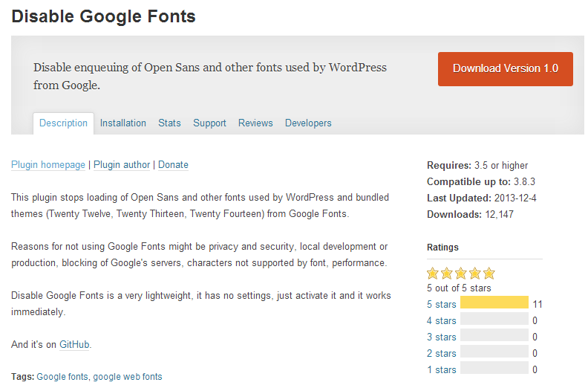Click the five-star rating icons

coord(460,274)
